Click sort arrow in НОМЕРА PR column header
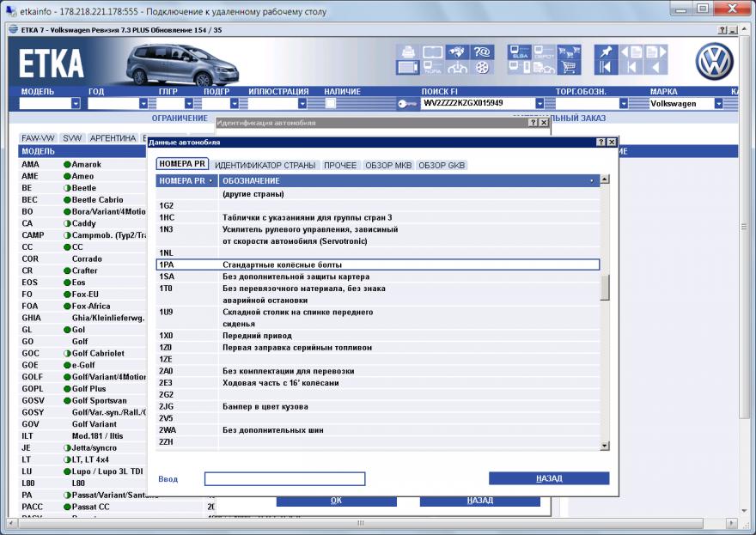Screen dimensions: 756x535 pos(210,181)
